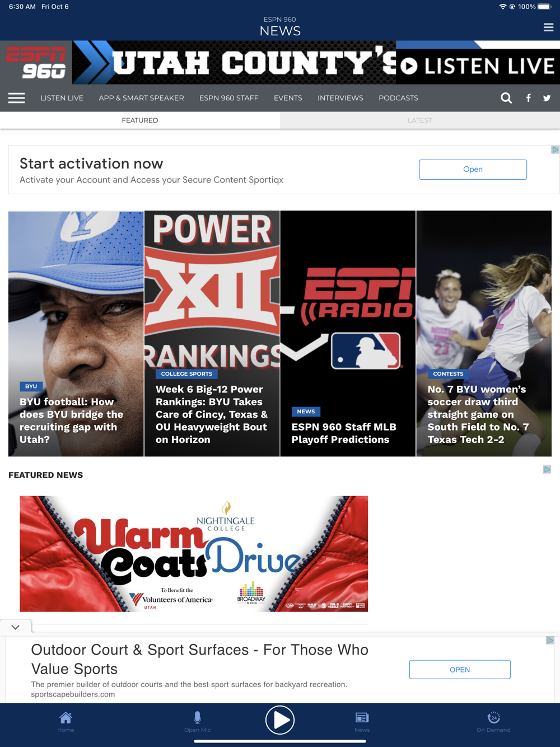The width and height of the screenshot is (560, 747).
Task: Tap Open button on activation ad
Action: click(473, 169)
